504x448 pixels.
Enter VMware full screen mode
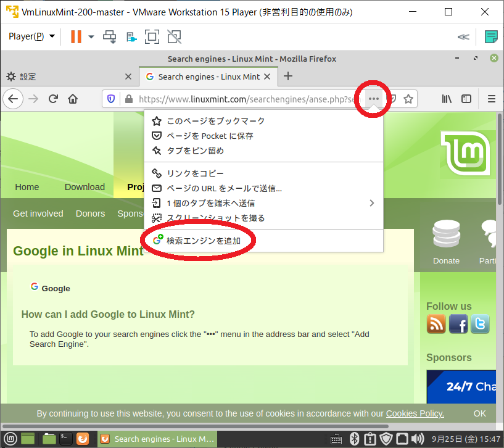pos(152,36)
